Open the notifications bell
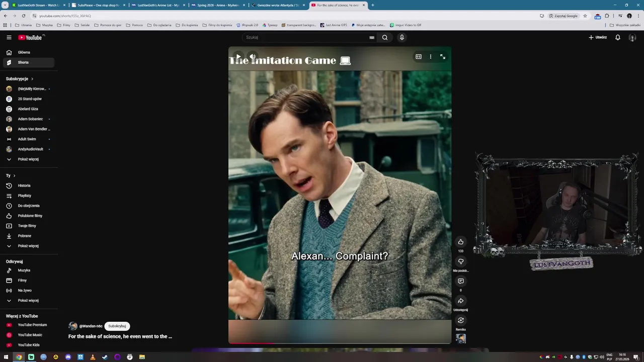 tap(618, 37)
